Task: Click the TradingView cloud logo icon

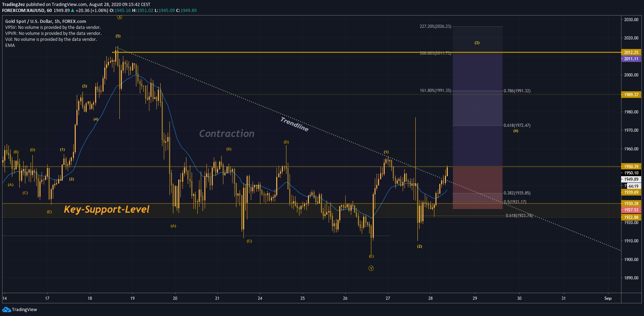Action: coord(6,309)
